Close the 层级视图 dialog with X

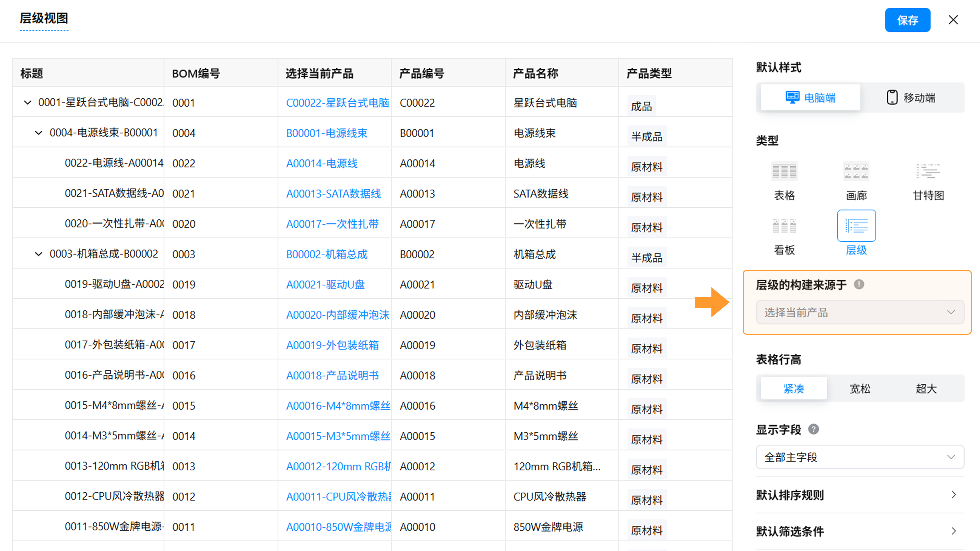coord(953,20)
